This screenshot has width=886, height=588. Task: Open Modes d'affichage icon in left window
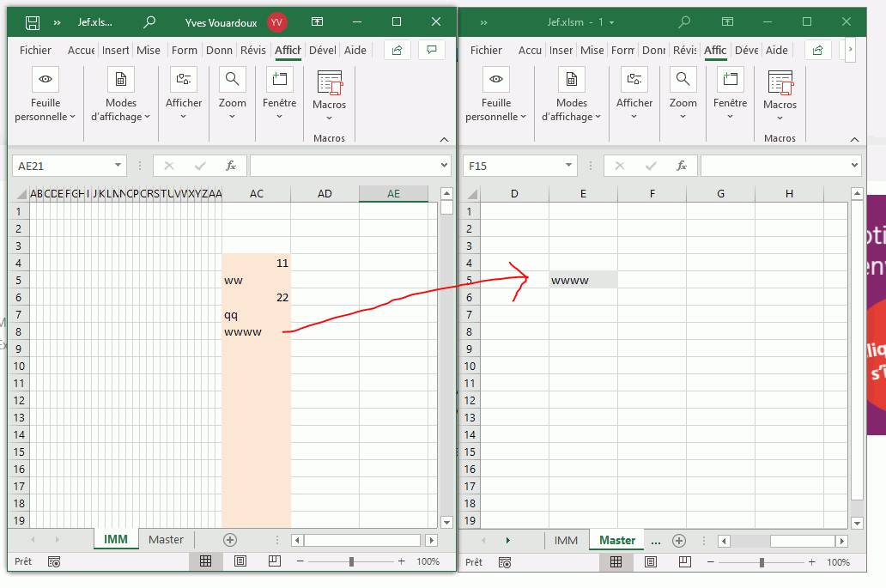point(121,79)
